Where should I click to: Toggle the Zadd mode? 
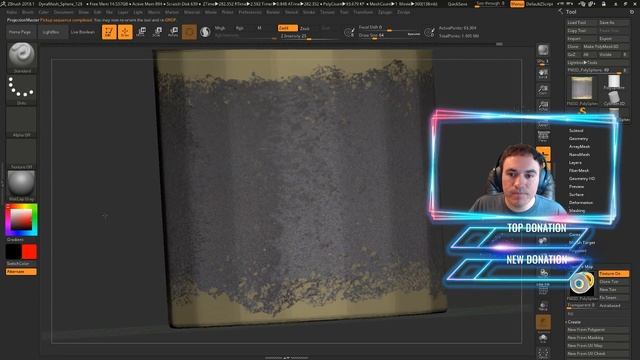coord(287,28)
